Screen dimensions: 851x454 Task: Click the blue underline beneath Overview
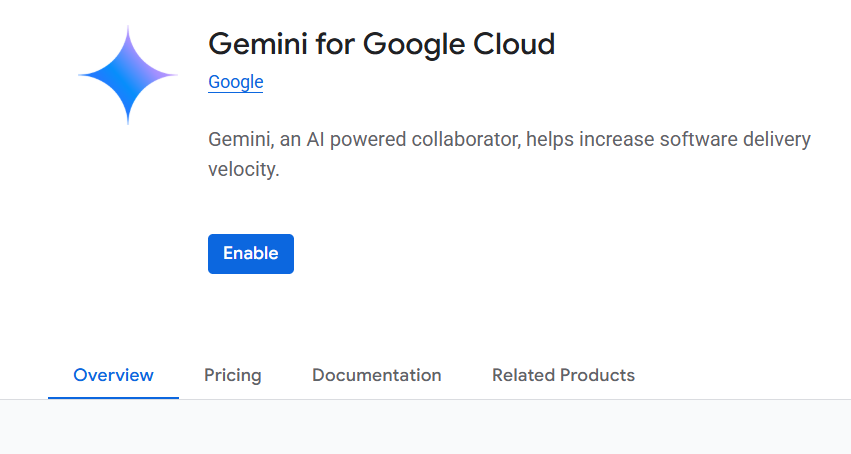pos(113,397)
